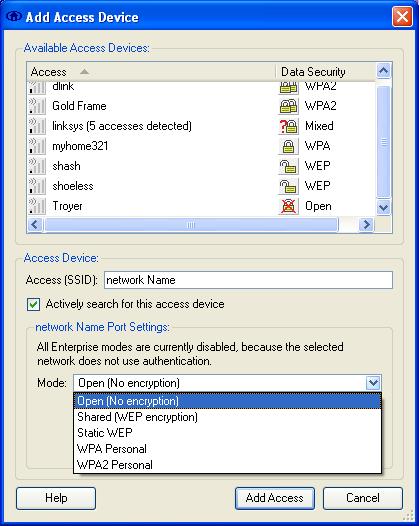Screen dimensions: 419x526
Task: Cancel the Add Access Device dialog
Action: click(363, 498)
